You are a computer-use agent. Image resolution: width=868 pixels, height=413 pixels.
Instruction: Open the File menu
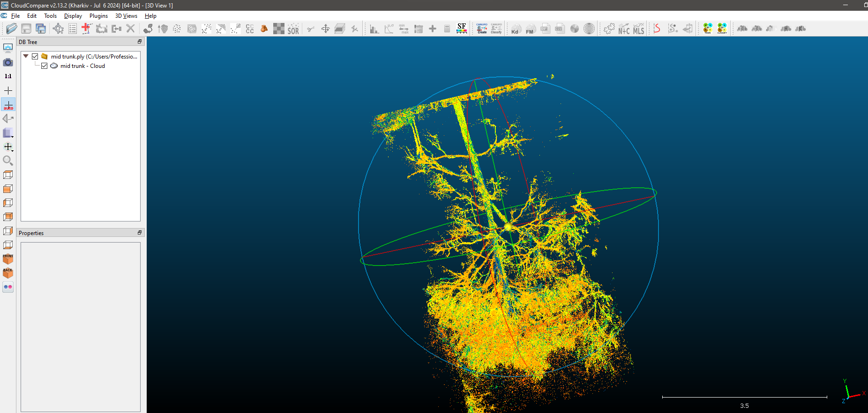point(15,16)
